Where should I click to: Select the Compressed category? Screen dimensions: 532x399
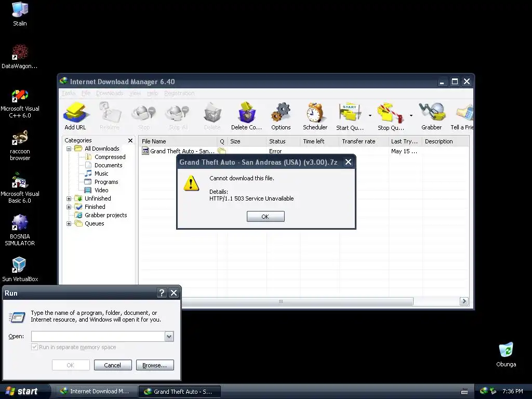[105, 157]
